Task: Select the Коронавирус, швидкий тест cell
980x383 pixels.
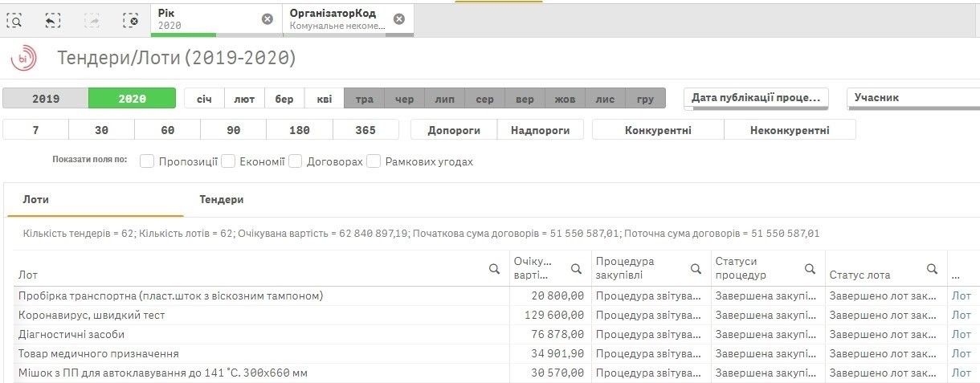Action: pyautogui.click(x=261, y=315)
